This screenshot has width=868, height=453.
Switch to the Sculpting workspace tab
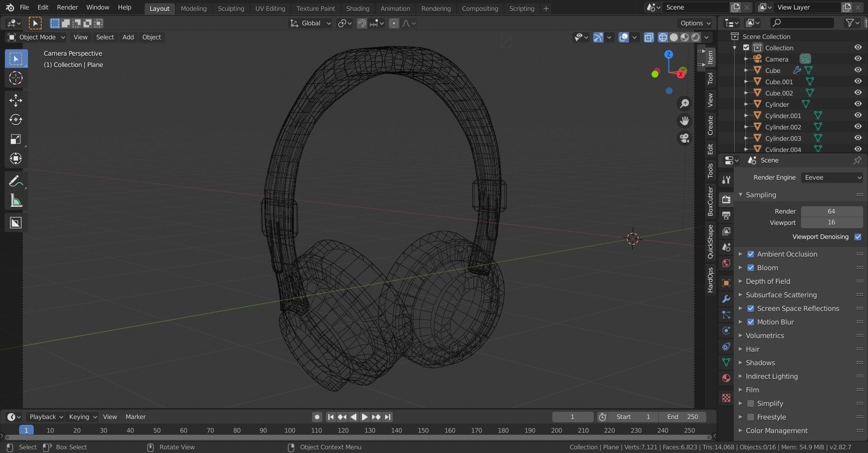[231, 8]
